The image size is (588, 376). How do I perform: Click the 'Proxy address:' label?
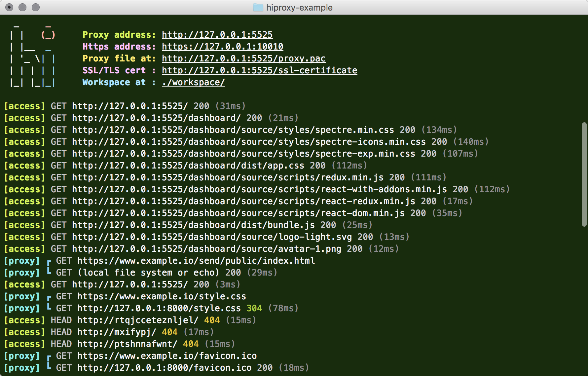point(119,35)
